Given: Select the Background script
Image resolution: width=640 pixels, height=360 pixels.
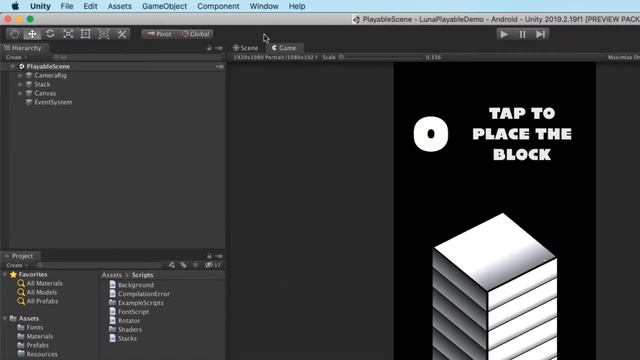Looking at the screenshot, I should (131, 285).
